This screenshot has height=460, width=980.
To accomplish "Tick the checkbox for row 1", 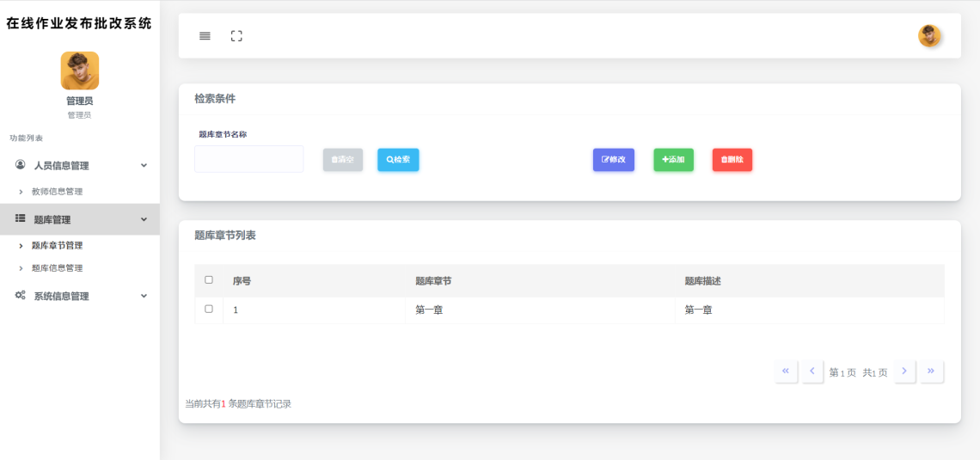I will point(209,309).
